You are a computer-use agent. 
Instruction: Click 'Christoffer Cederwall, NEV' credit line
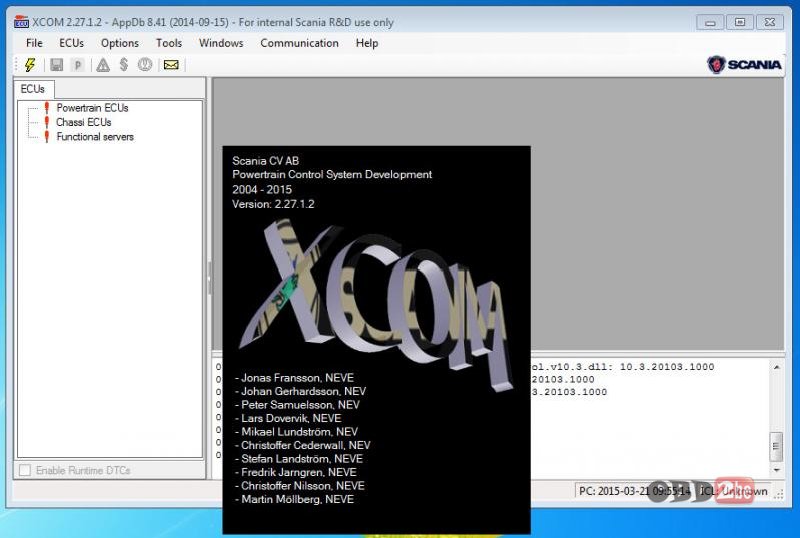[x=303, y=445]
